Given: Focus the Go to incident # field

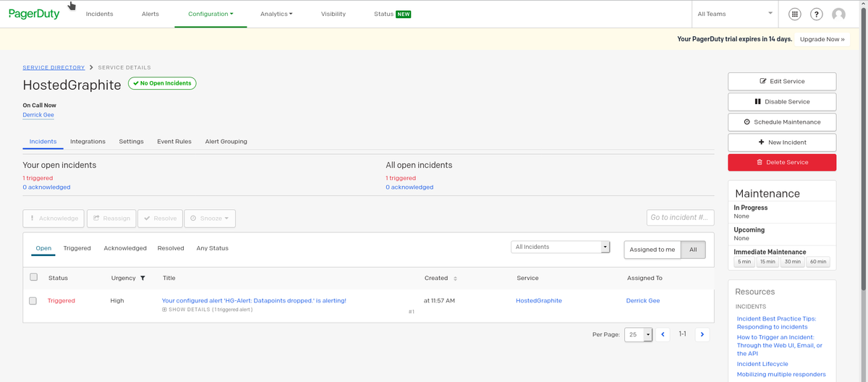Looking at the screenshot, I should tap(680, 217).
